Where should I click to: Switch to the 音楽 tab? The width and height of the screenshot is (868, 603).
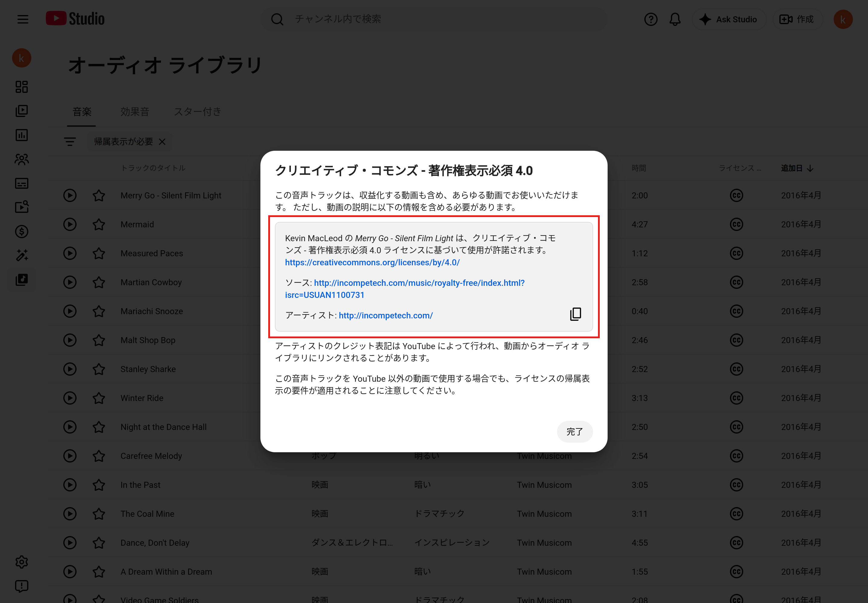[82, 112]
